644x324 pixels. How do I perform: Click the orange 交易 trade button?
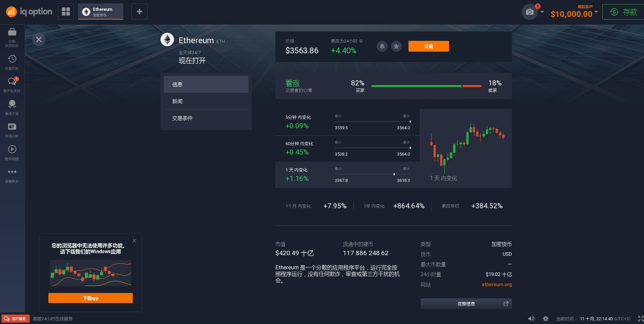click(428, 46)
